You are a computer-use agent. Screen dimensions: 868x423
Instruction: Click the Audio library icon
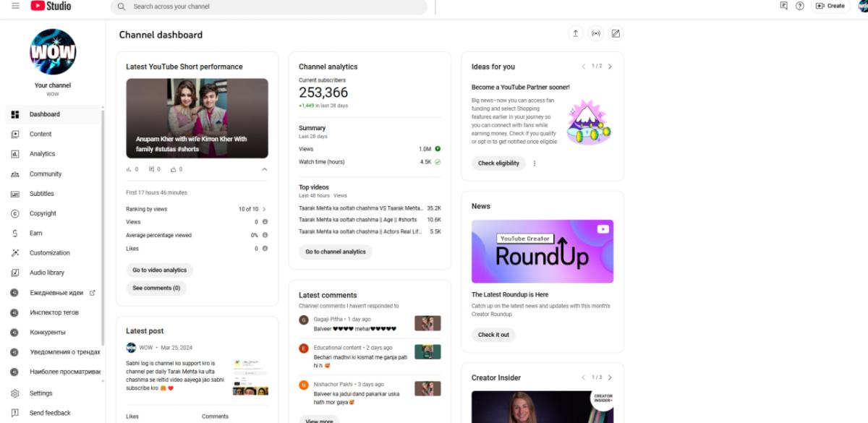click(x=15, y=273)
